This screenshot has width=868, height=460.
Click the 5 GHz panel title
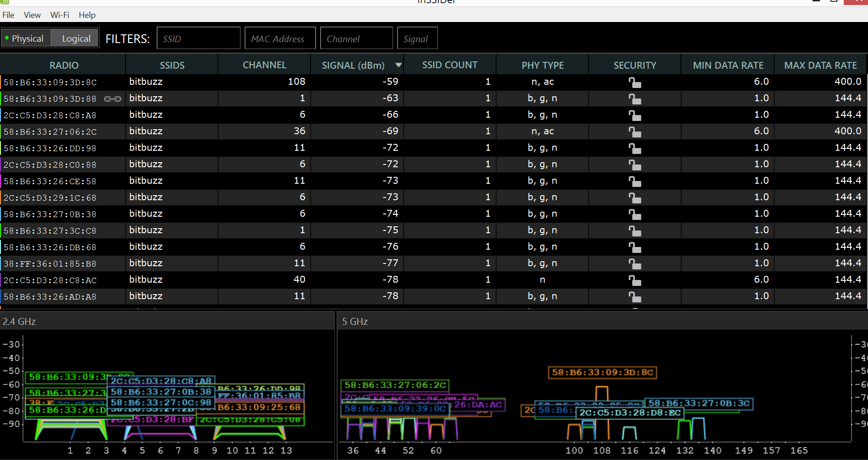click(x=355, y=322)
